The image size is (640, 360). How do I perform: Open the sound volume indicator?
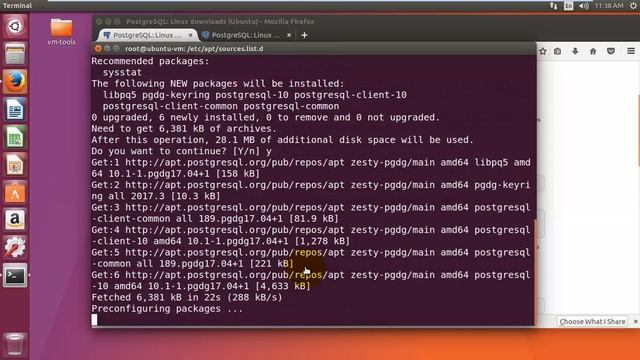pyautogui.click(x=584, y=6)
